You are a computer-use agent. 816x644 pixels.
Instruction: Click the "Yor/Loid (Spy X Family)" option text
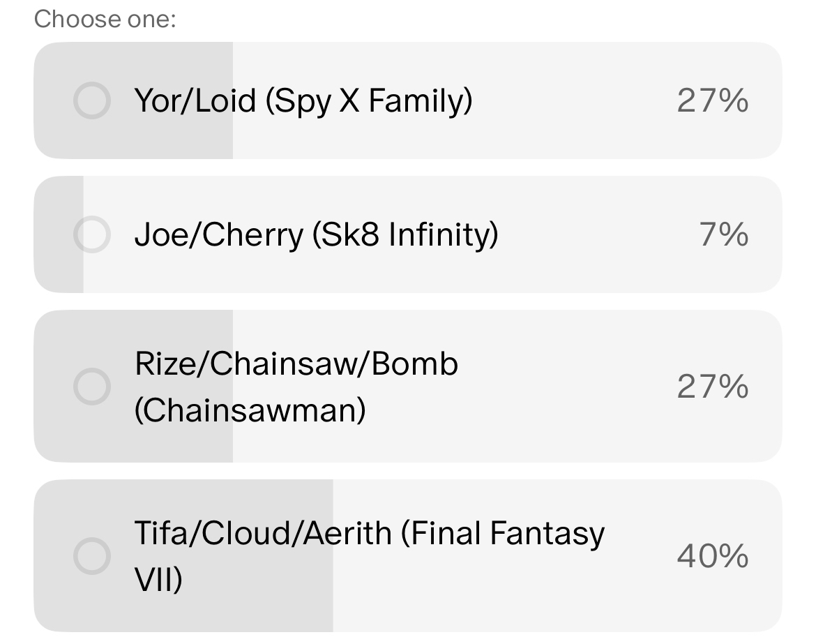point(303,100)
